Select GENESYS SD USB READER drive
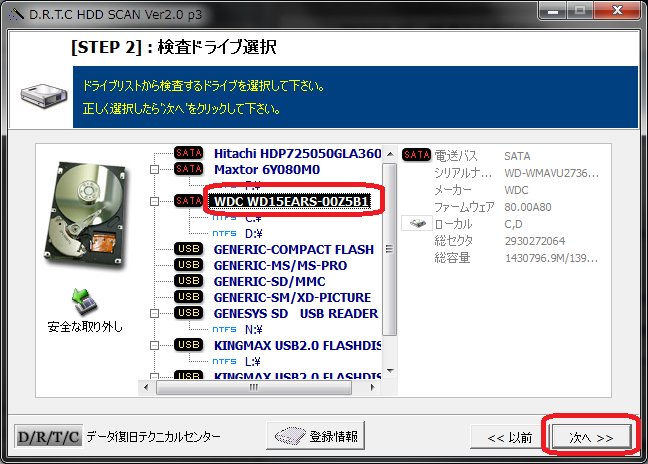The width and height of the screenshot is (648, 464). pyautogui.click(x=296, y=314)
